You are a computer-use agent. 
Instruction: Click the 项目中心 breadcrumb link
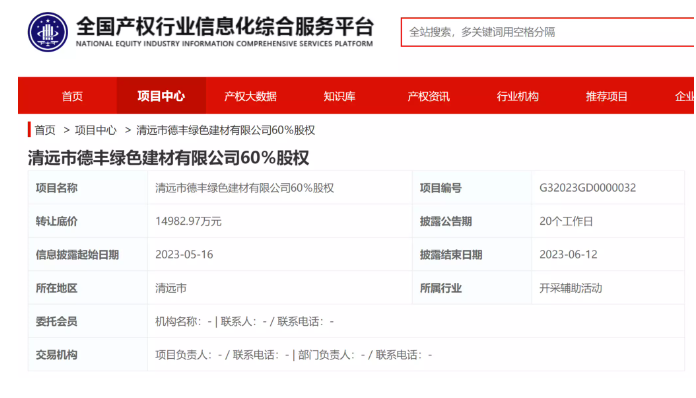[95, 130]
